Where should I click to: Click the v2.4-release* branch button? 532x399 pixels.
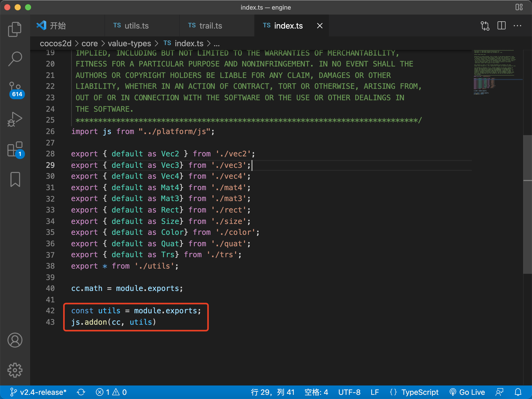pos(38,392)
